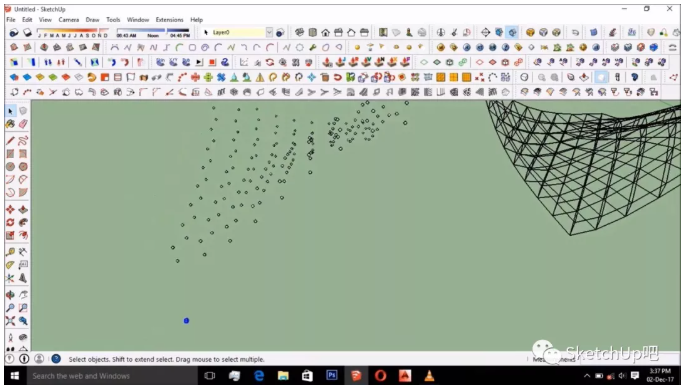The image size is (686, 390).
Task: Select the Orbit camera tool
Action: coord(10,295)
